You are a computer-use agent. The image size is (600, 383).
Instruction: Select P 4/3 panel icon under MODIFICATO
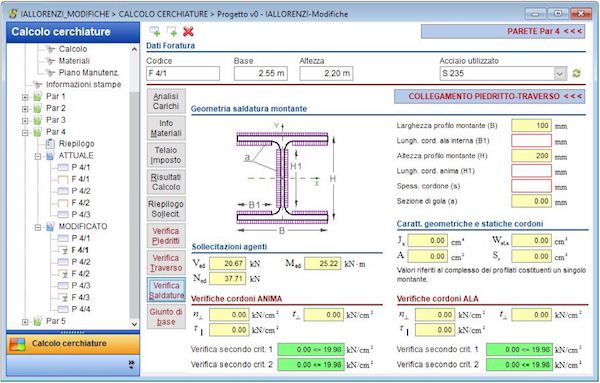(63, 286)
